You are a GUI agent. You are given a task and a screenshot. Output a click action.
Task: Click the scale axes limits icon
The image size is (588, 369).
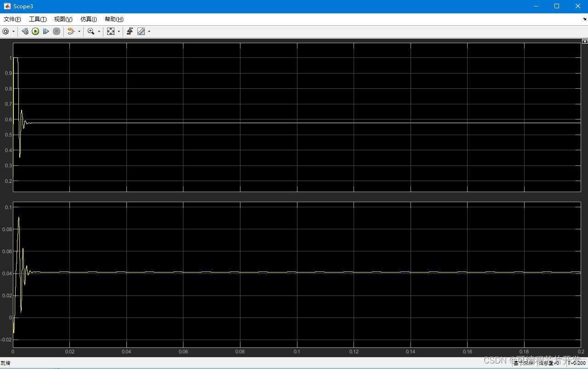111,31
